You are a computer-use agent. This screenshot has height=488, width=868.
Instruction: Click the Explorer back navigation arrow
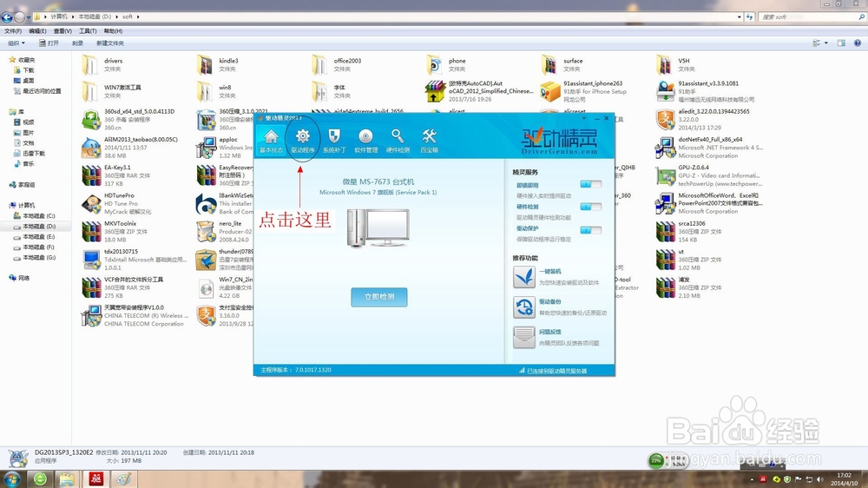tap(7, 17)
